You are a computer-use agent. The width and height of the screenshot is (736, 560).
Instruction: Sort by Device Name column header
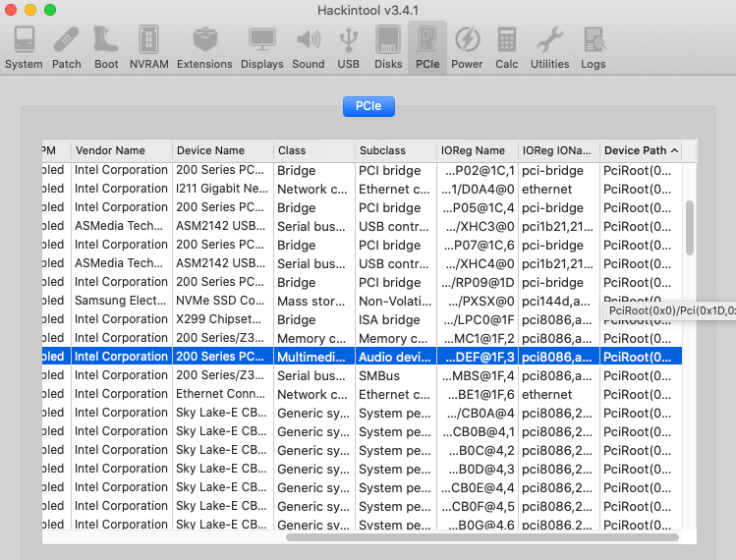[223, 150]
